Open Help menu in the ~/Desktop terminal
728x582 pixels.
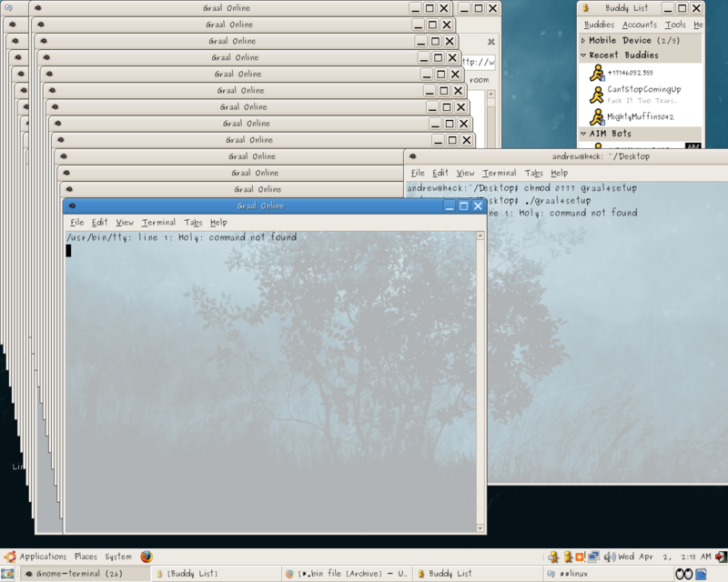point(560,173)
